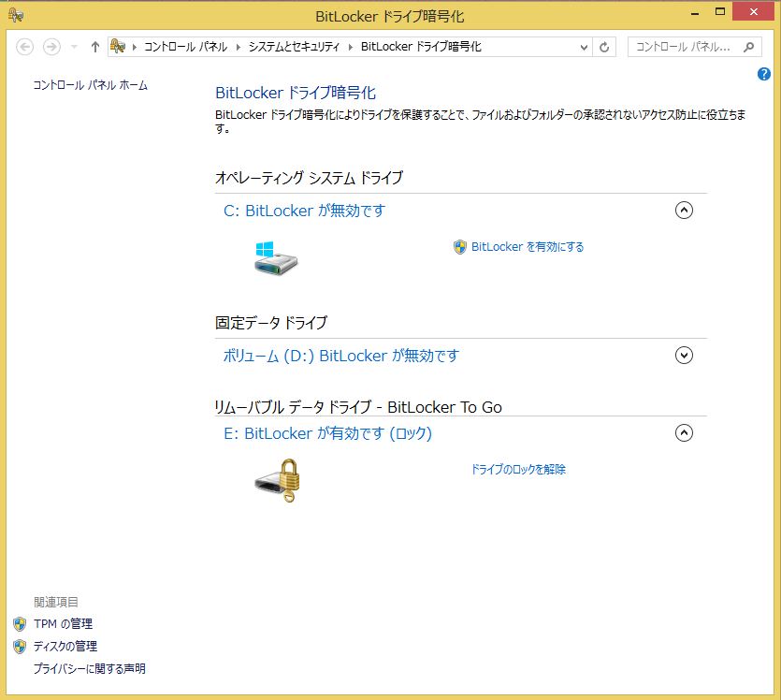Screen dimensions: 781x700
Task: Open プライバシーに関する声明 link
Action: (x=90, y=668)
